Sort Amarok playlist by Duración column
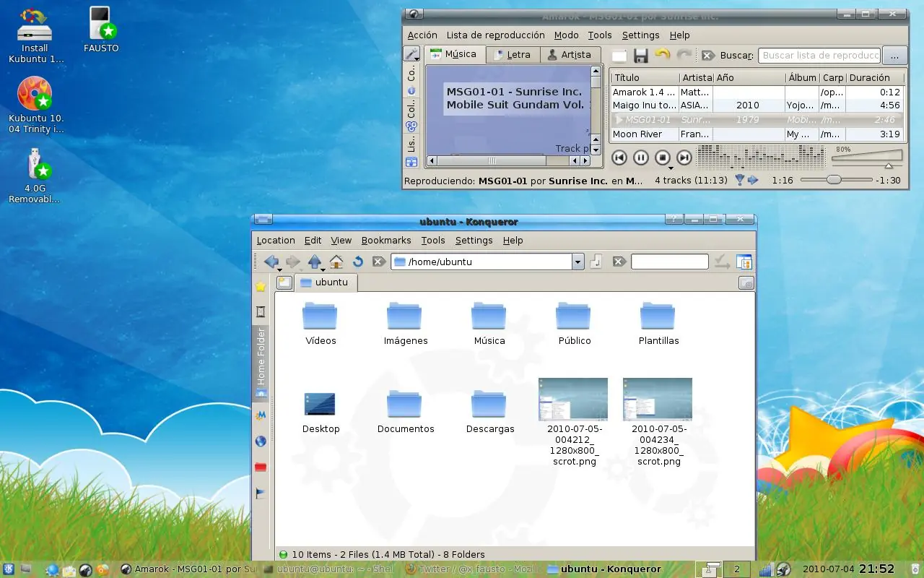 click(876, 77)
